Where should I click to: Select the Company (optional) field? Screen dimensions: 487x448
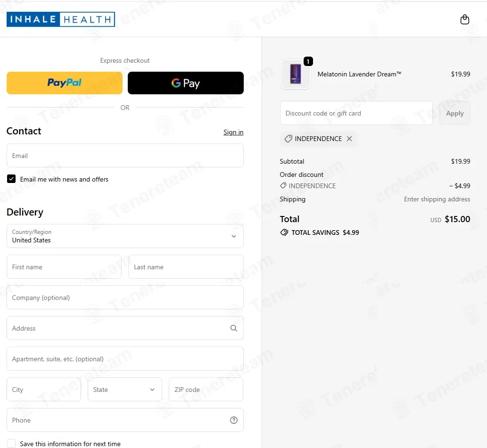pos(125,297)
